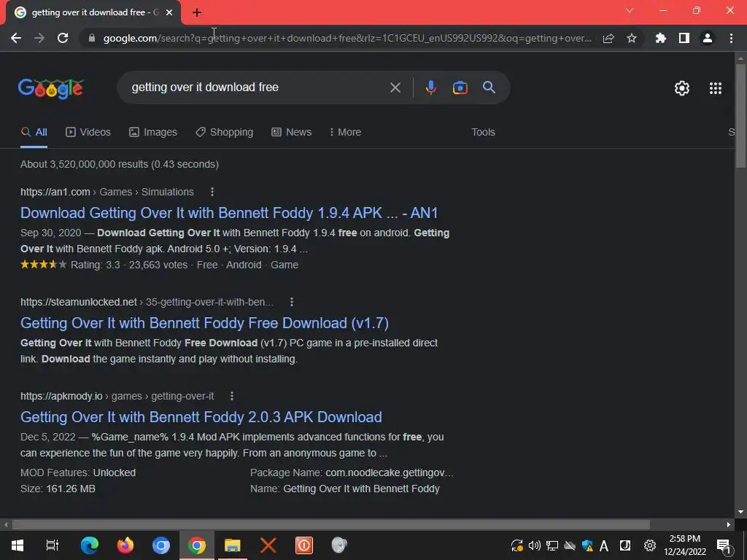Click the 'About 3,520,000,000 results' text
Screen dimensions: 747x560
(x=120, y=164)
